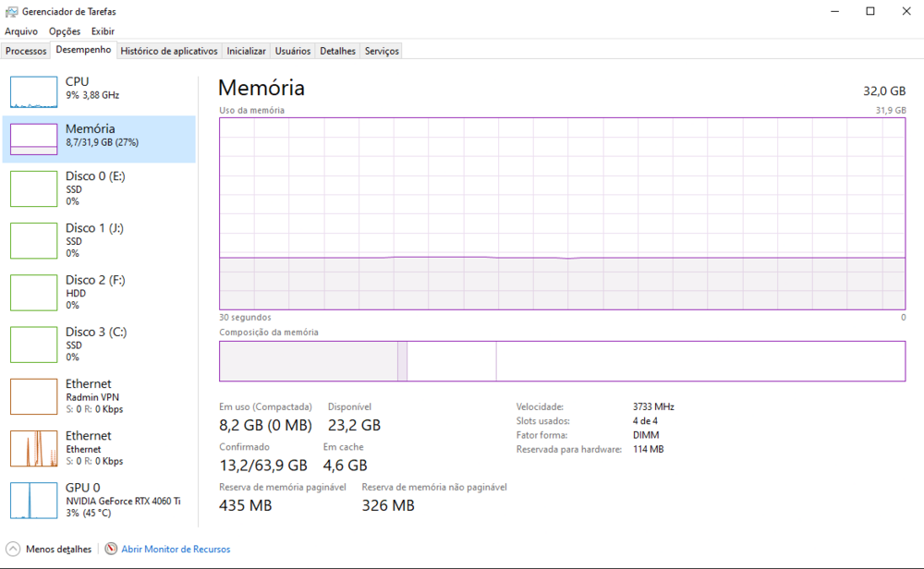924x569 pixels.
Task: Click the Abrir Monitor de Recursos link
Action: [176, 549]
